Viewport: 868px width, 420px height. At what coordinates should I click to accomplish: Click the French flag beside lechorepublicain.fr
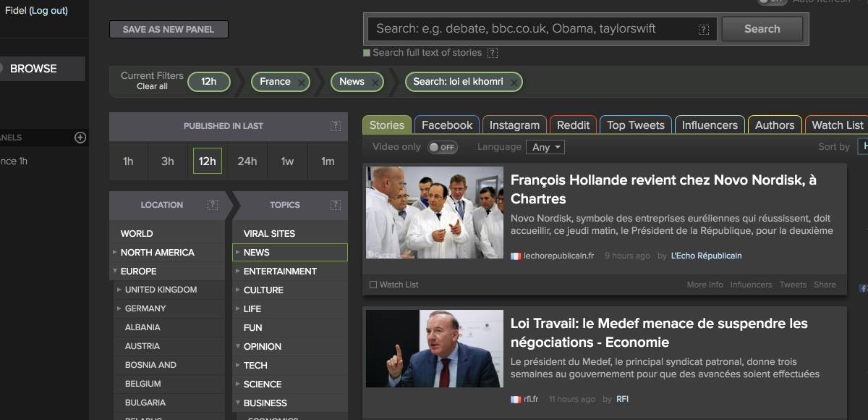click(516, 256)
